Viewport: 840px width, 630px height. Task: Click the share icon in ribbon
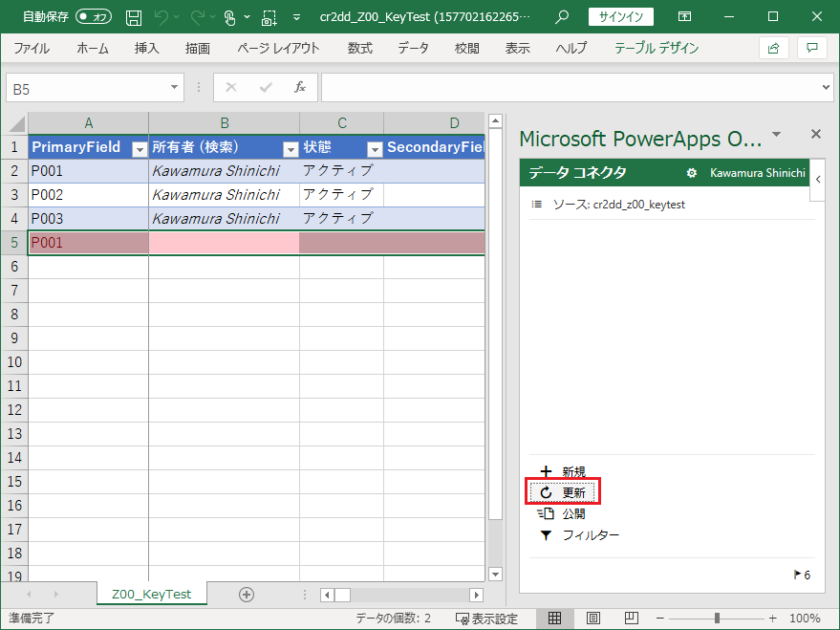(x=773, y=48)
